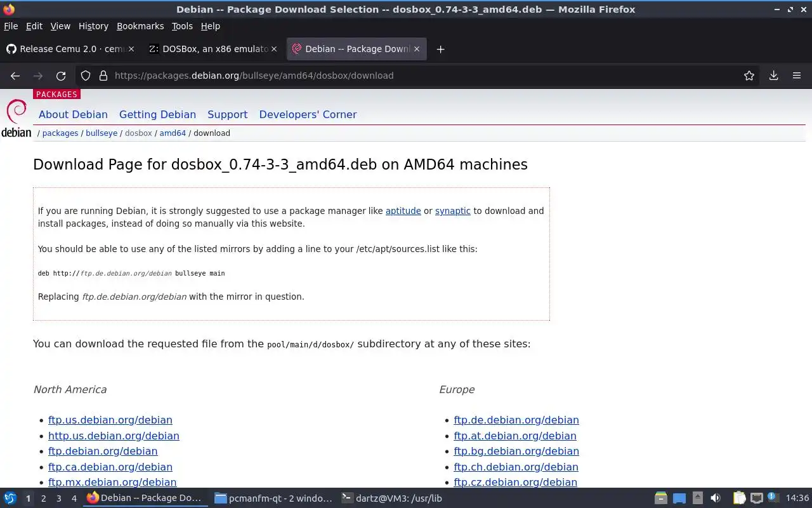The height and width of the screenshot is (508, 812).
Task: Download from http.us.debian.org/debian mirror
Action: [x=114, y=436]
